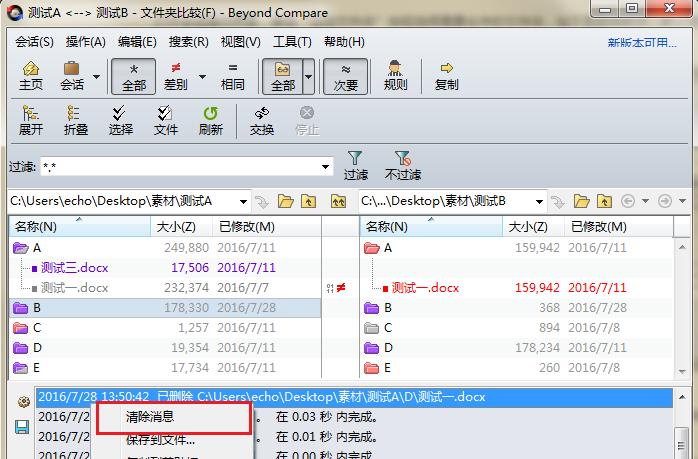Expand the Sessions (会话) dropdown arrow

point(97,77)
